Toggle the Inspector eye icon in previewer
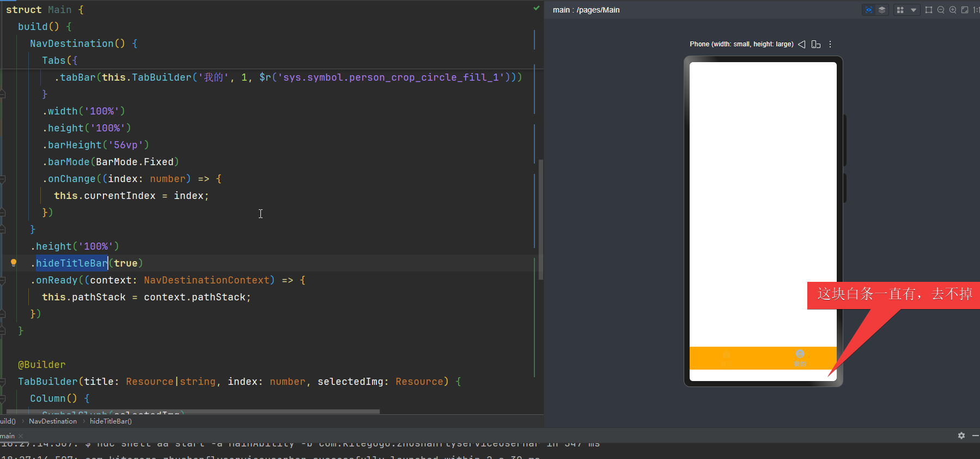980x459 pixels. [x=869, y=10]
